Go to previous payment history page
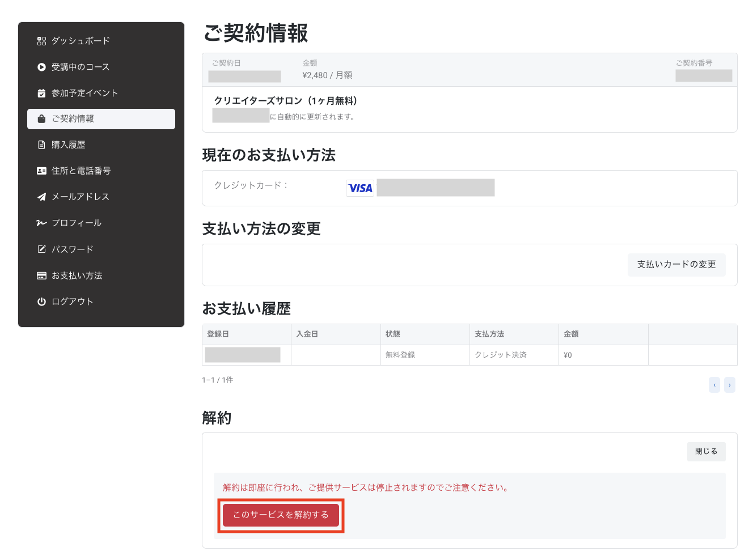Image resolution: width=753 pixels, height=560 pixels. [714, 385]
